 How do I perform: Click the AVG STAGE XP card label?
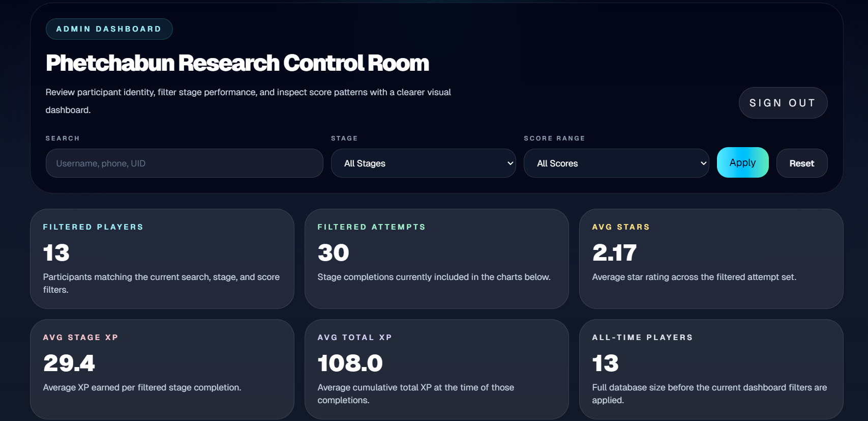[x=80, y=338]
